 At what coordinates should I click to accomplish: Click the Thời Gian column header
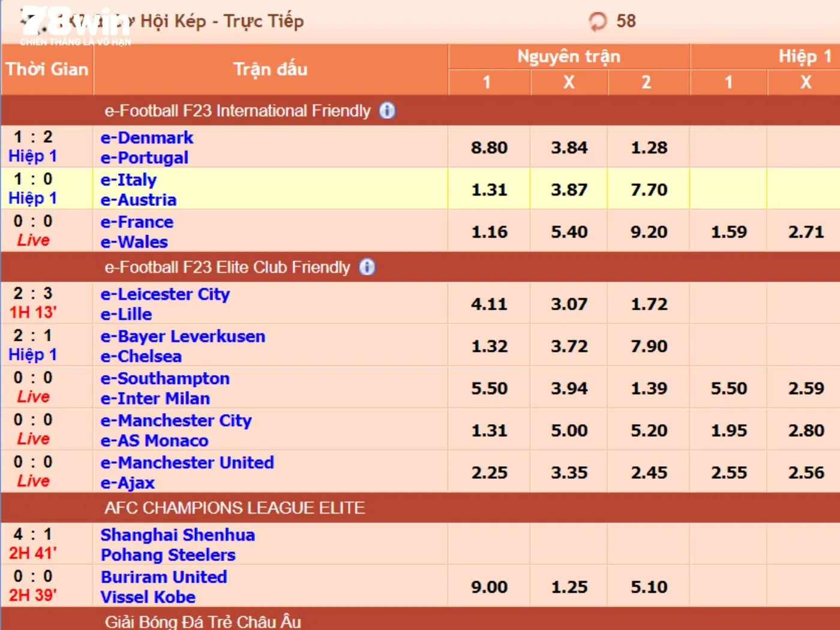coord(47,70)
